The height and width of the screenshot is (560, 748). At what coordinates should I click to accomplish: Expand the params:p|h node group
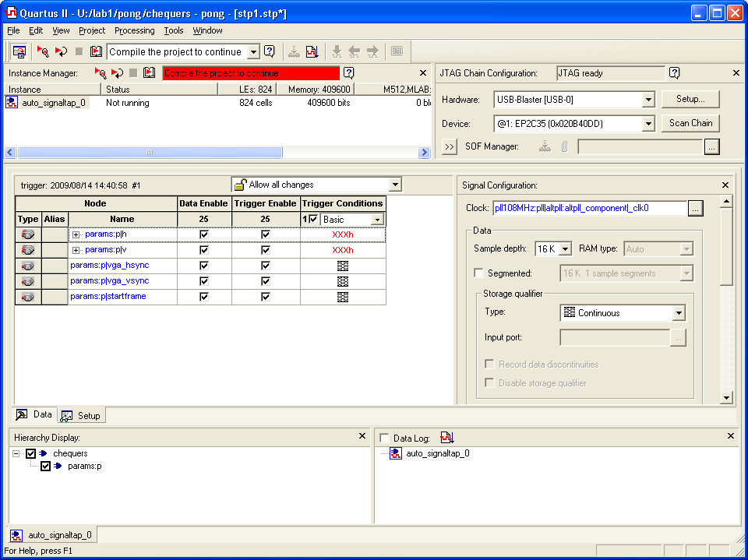click(x=76, y=234)
